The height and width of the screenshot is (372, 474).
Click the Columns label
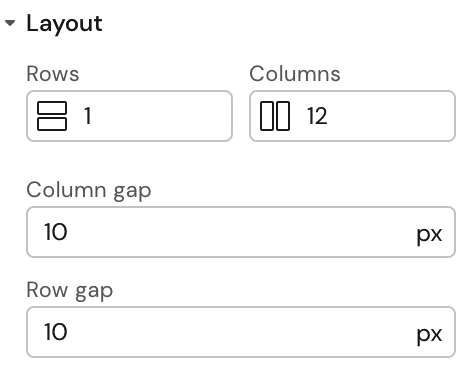point(295,74)
